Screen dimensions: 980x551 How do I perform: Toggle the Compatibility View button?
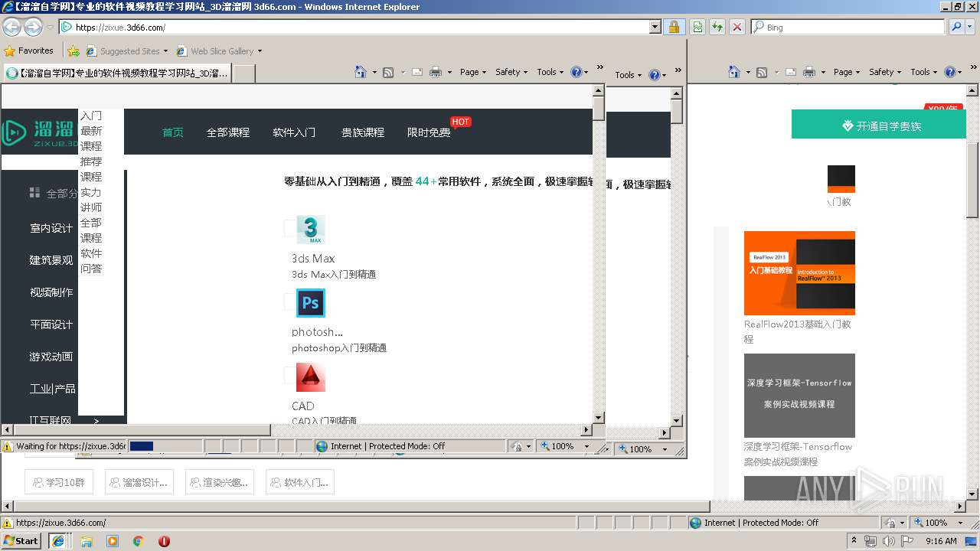point(697,27)
